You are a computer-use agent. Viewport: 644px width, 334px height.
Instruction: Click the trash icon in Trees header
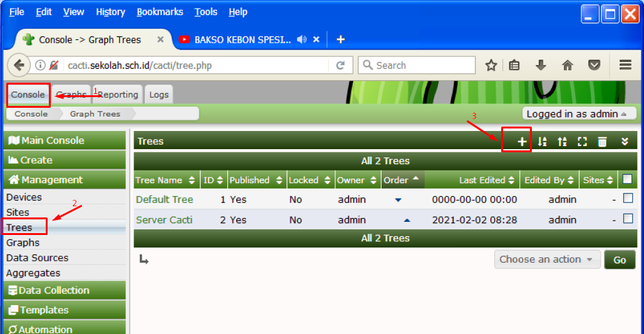(602, 142)
